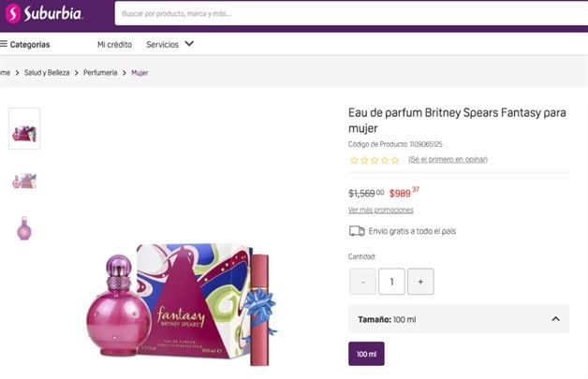Click the product search field
Image resolution: width=588 pixels, height=379 pixels.
(x=346, y=14)
